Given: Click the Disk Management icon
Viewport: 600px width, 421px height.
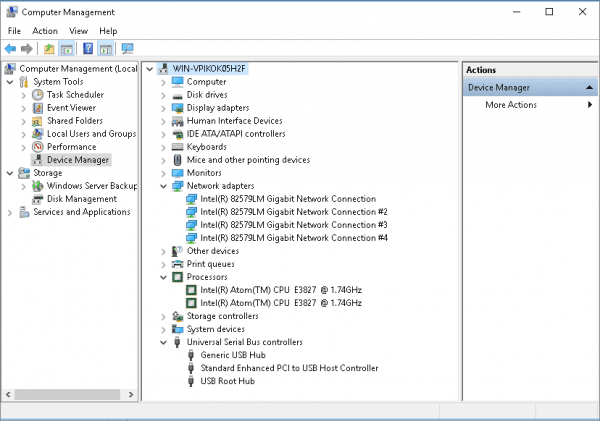Looking at the screenshot, I should point(38,199).
